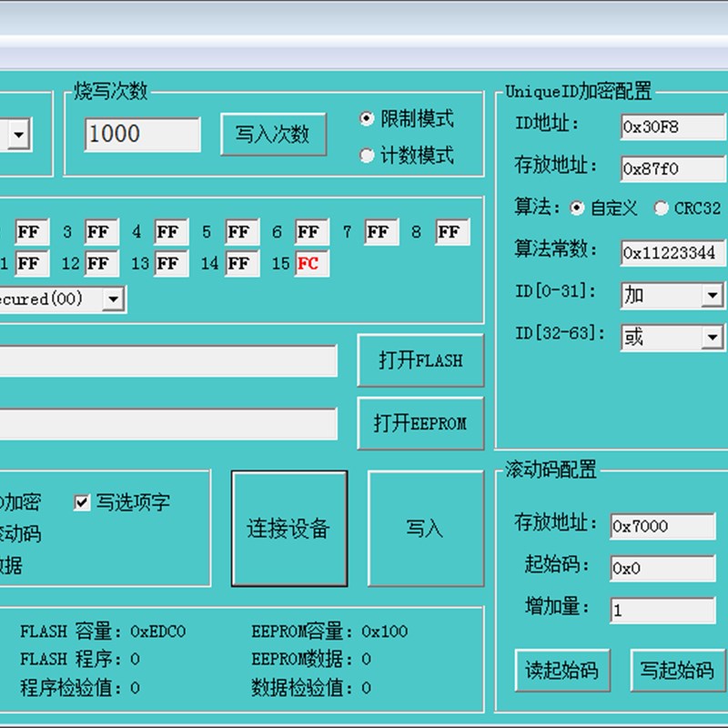The image size is (728, 728).
Task: Choose CRC32 algorithm option
Action: (x=661, y=208)
